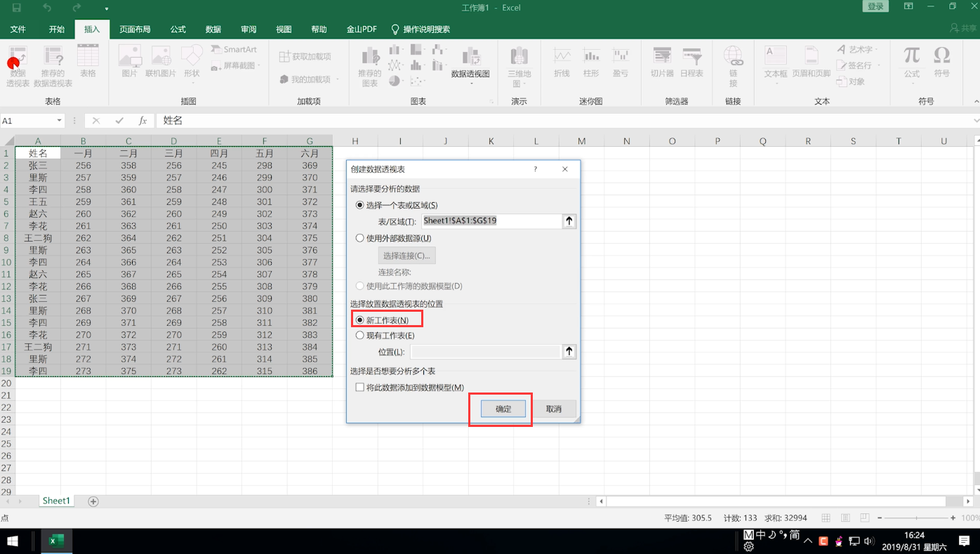The image size is (980, 554).
Task: Collapse the table range selector arrow
Action: [569, 221]
